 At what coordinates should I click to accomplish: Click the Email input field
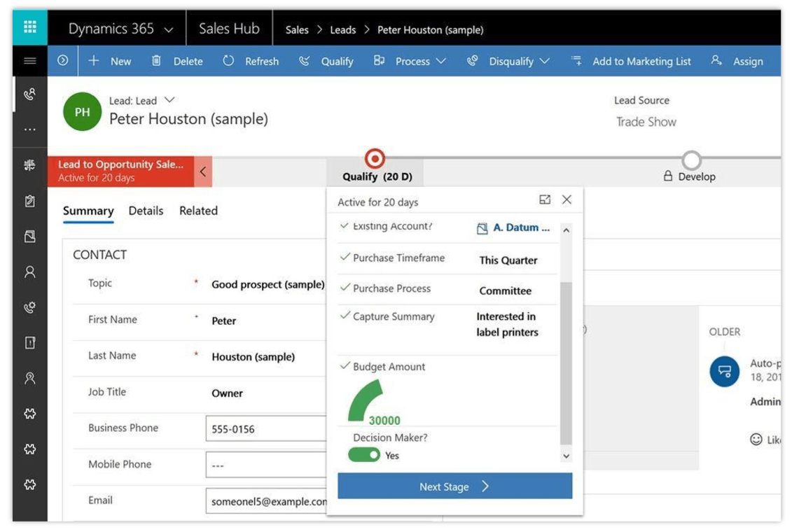pyautogui.click(x=265, y=501)
